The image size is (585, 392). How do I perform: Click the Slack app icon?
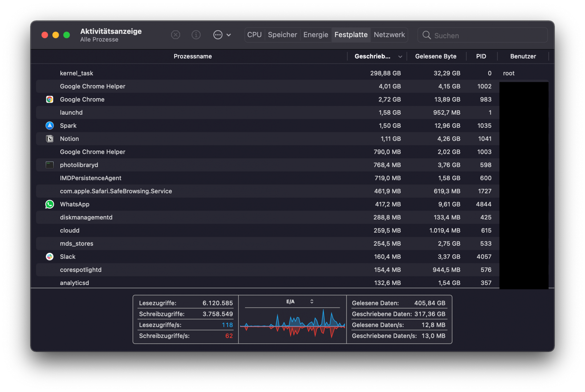[x=50, y=257]
